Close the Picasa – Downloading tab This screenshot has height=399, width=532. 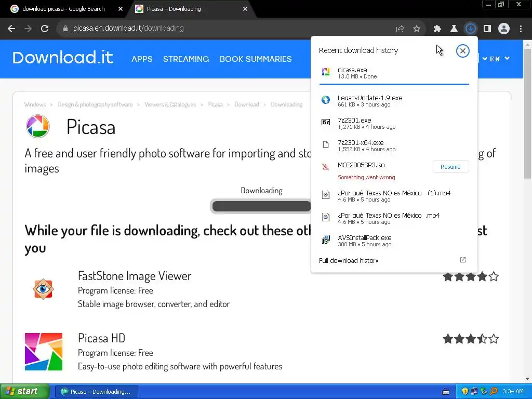[x=245, y=9]
